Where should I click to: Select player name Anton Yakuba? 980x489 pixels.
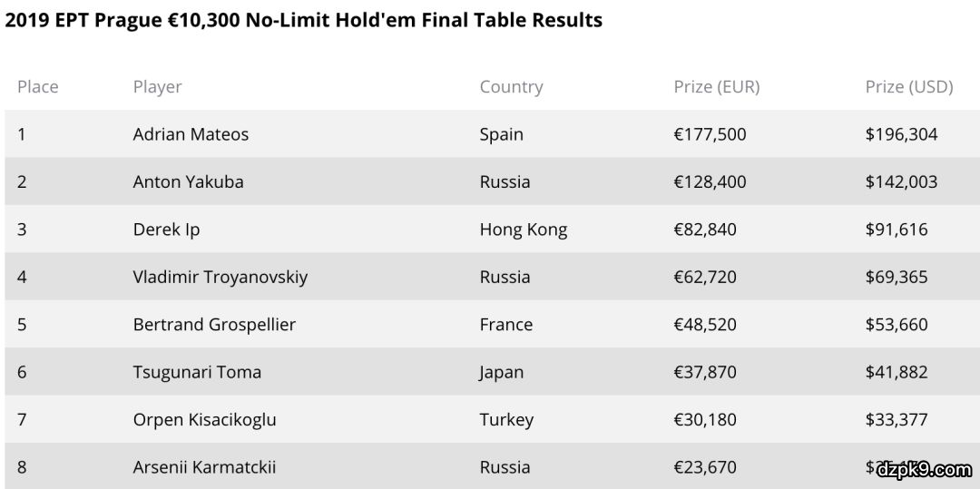[x=188, y=181]
